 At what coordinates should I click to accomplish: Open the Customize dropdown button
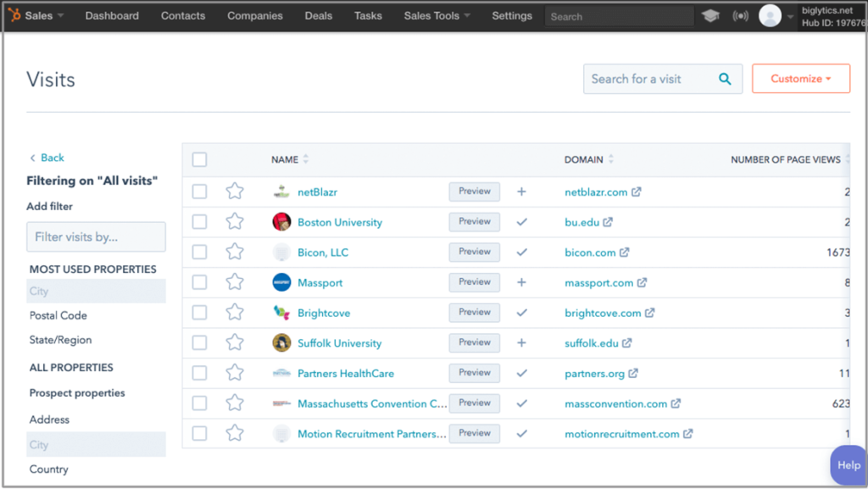pos(800,79)
